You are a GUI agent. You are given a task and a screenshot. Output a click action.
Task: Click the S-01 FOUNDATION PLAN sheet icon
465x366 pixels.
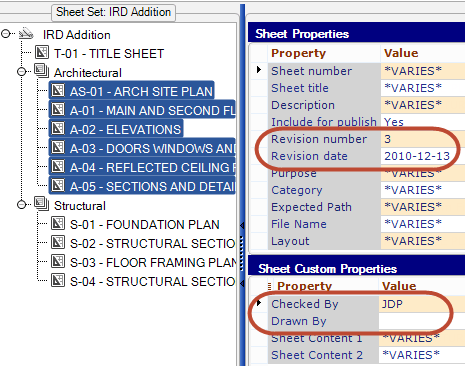tap(58, 223)
